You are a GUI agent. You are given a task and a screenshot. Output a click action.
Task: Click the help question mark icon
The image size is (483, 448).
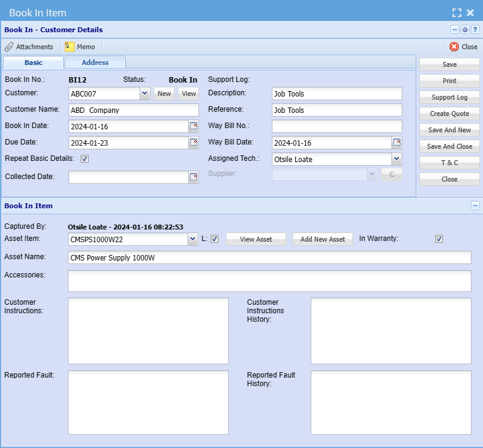coord(475,30)
